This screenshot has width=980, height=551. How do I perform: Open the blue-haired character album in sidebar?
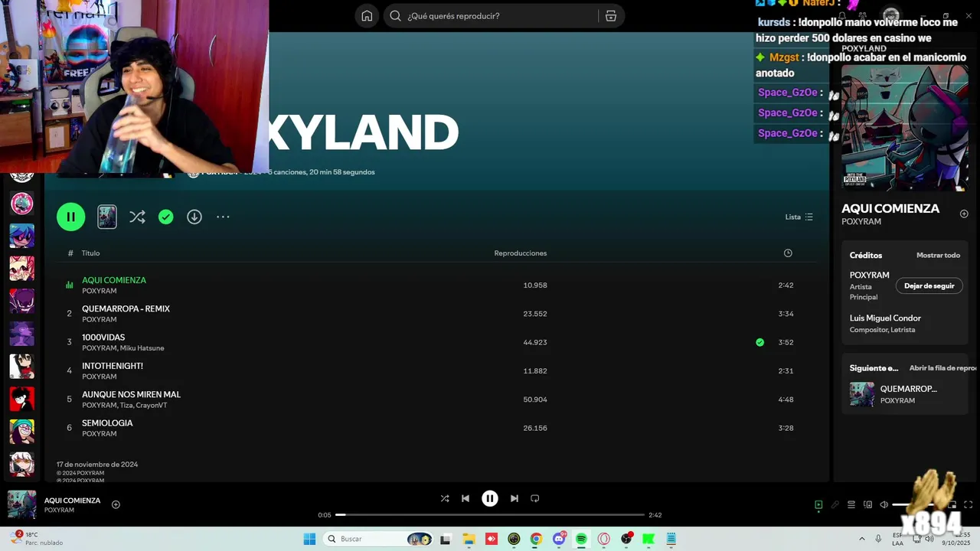click(x=21, y=236)
